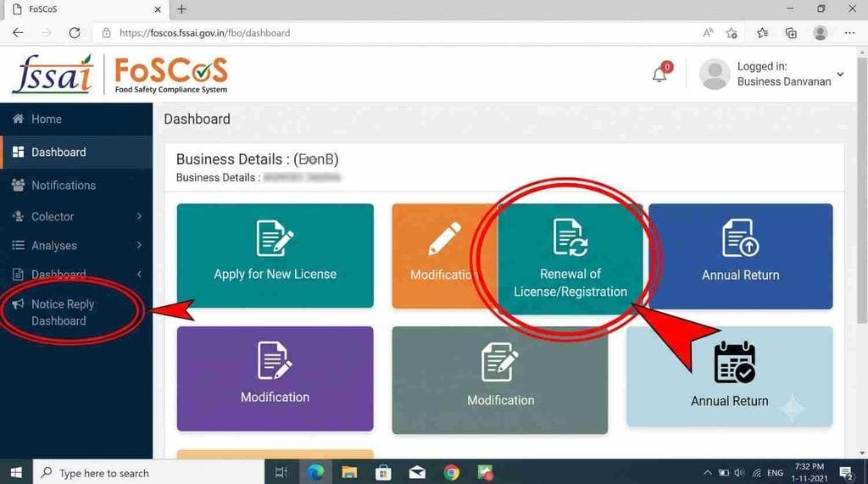The height and width of the screenshot is (484, 868).
Task: Open a new browser tab
Action: tap(181, 8)
